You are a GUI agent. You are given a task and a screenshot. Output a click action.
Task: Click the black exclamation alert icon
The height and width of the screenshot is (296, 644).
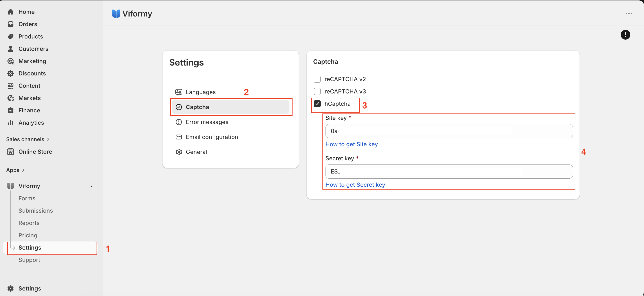pos(625,35)
